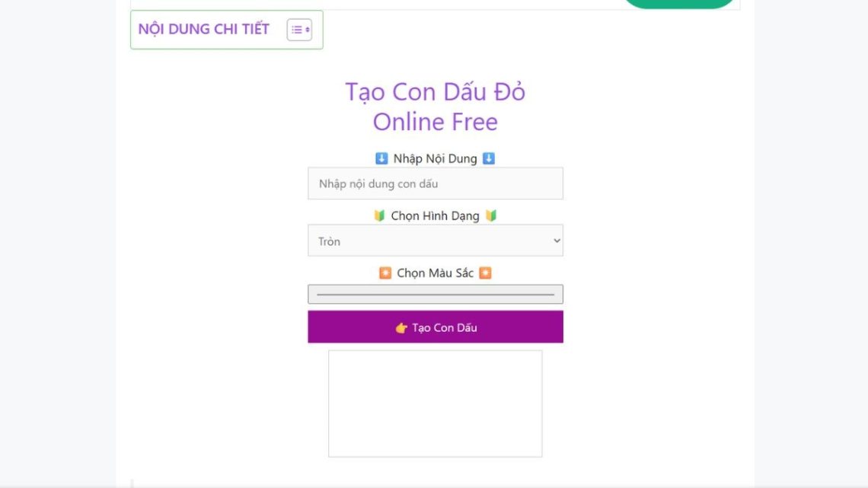The width and height of the screenshot is (868, 488).
Task: Click the empty stamp preview canvas
Action: point(435,404)
